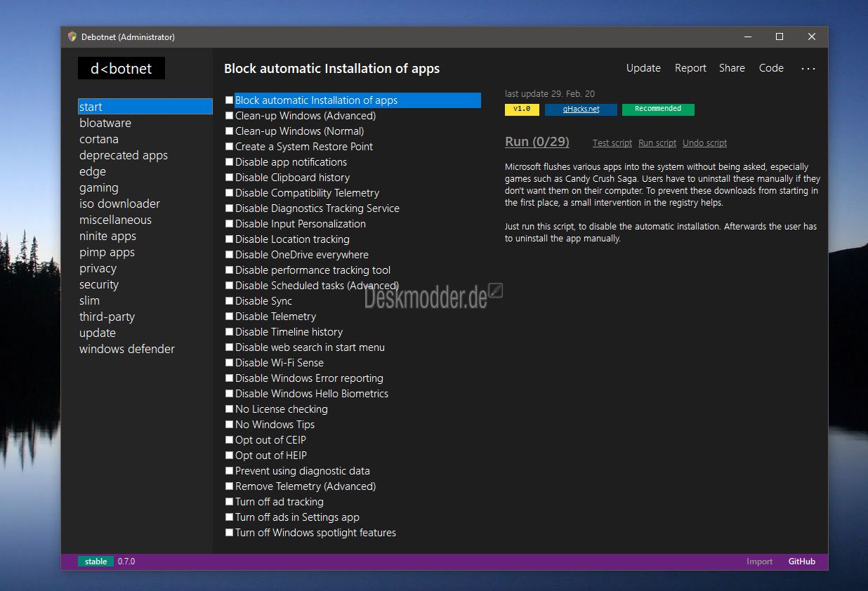Tick Turn off Windows spotlight features
Image resolution: width=868 pixels, height=591 pixels.
tap(229, 533)
